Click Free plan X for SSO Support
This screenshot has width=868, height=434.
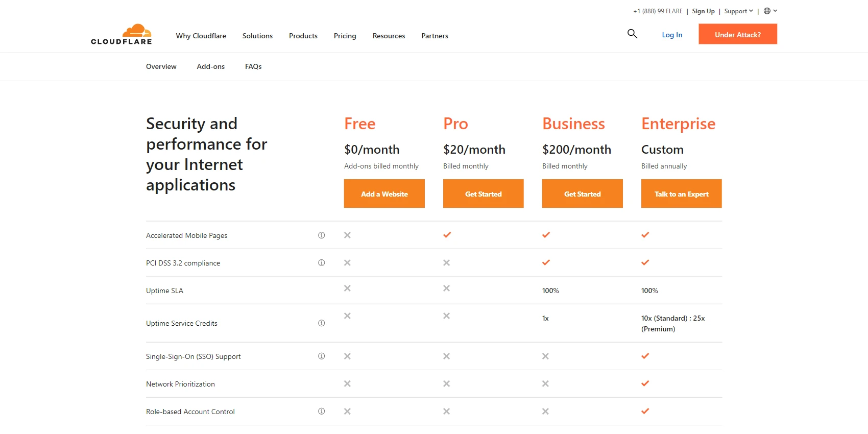347,356
